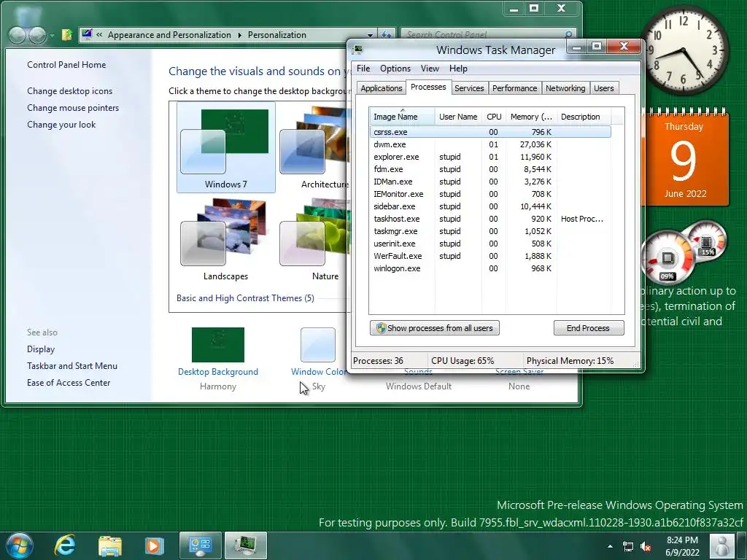Click Desktop Background Harmony icon
Viewport: 747px width, 560px height.
pyautogui.click(x=217, y=345)
